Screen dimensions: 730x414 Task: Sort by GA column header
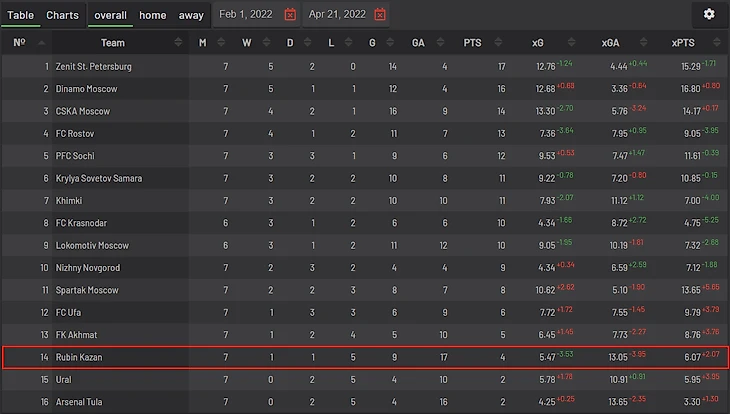pos(418,42)
